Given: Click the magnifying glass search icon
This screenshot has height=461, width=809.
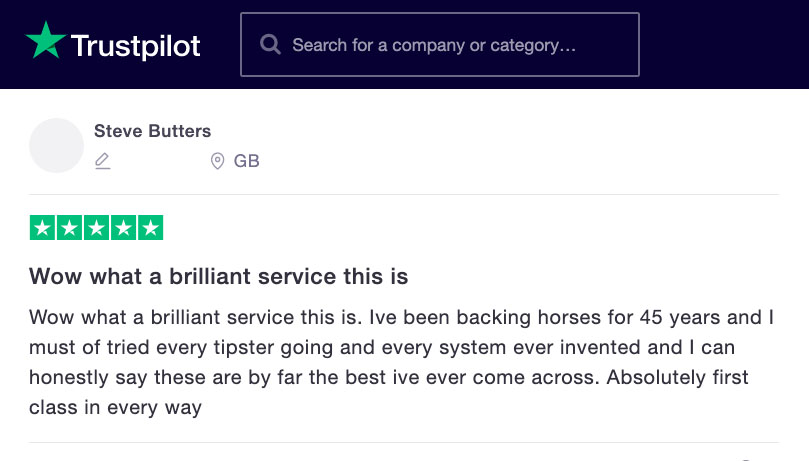Looking at the screenshot, I should tap(270, 45).
